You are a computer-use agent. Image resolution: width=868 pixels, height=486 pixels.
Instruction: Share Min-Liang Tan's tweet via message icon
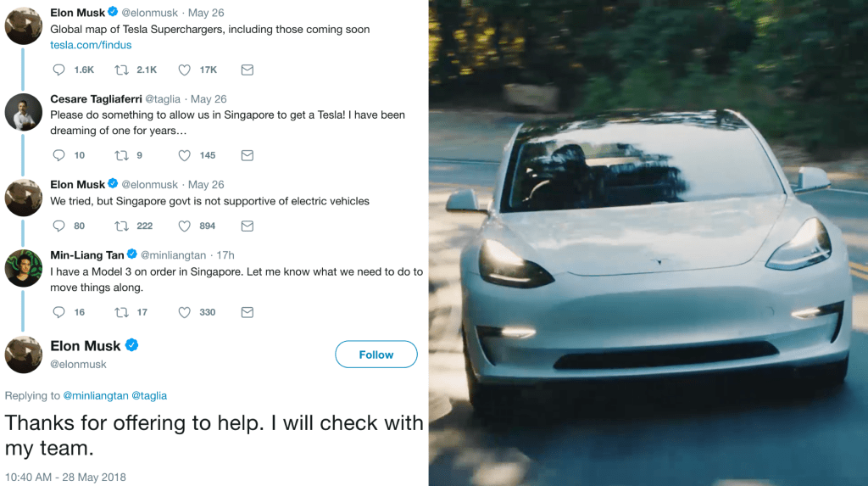click(x=248, y=312)
